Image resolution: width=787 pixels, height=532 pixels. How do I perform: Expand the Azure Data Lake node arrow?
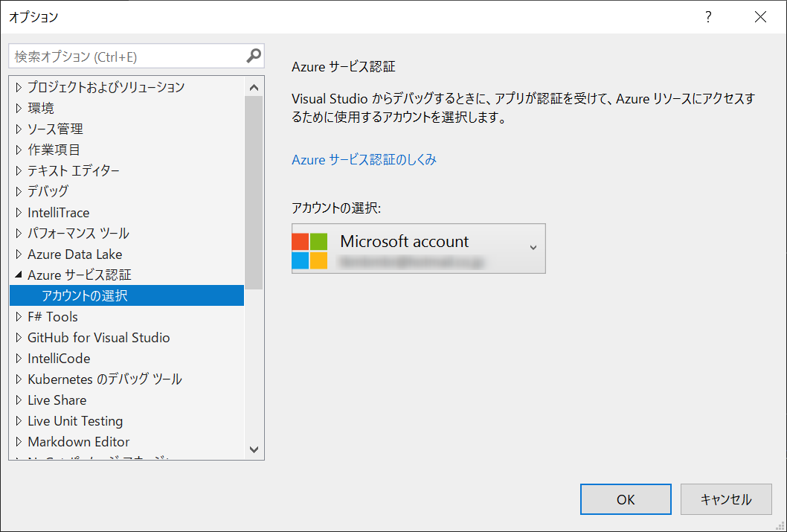[19, 254]
